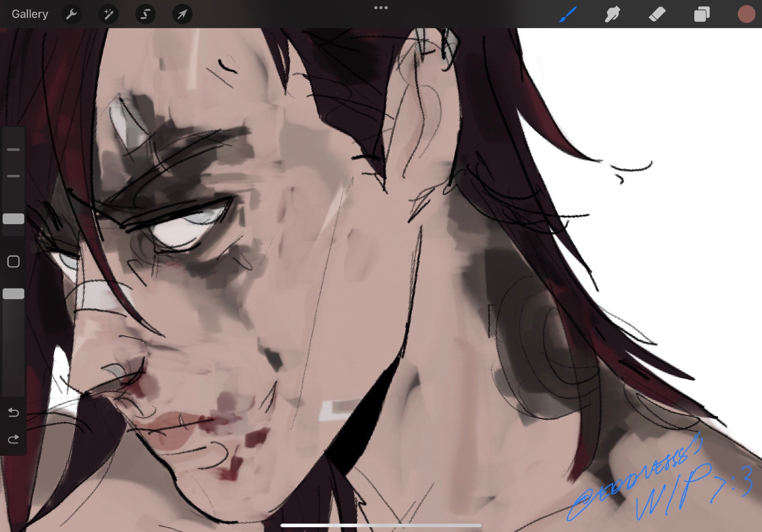Tap the three-dot multitasking menu
The image size is (762, 532).
pyautogui.click(x=381, y=8)
